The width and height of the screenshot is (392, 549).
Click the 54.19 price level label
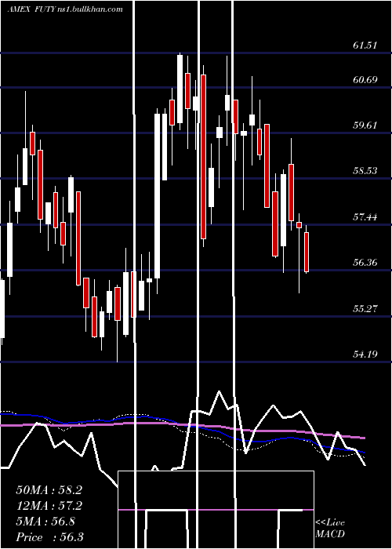click(x=365, y=354)
